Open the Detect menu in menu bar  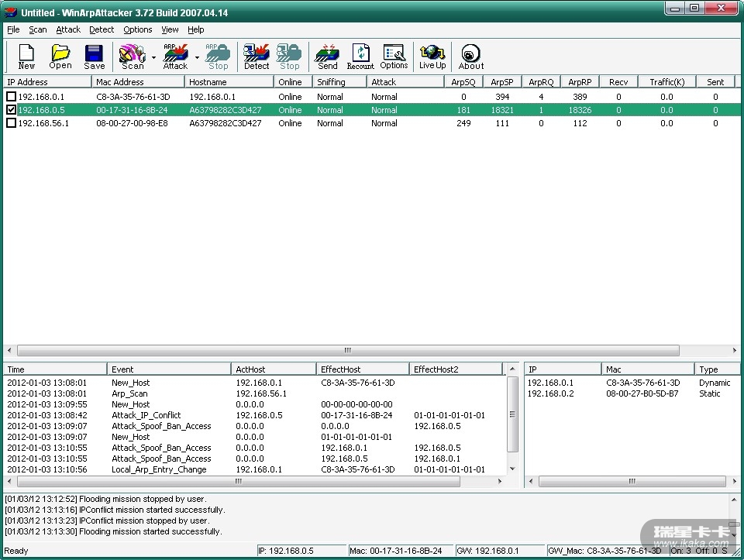(x=102, y=29)
